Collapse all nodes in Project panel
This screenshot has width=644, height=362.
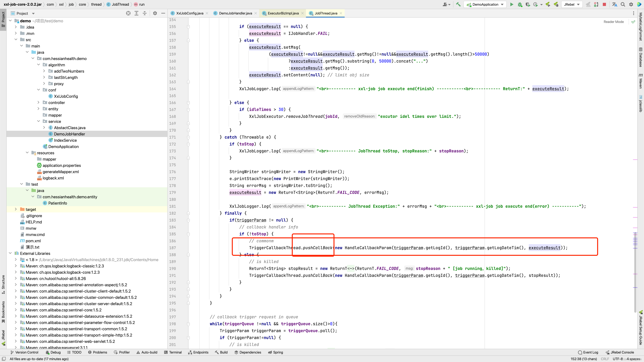click(x=144, y=13)
